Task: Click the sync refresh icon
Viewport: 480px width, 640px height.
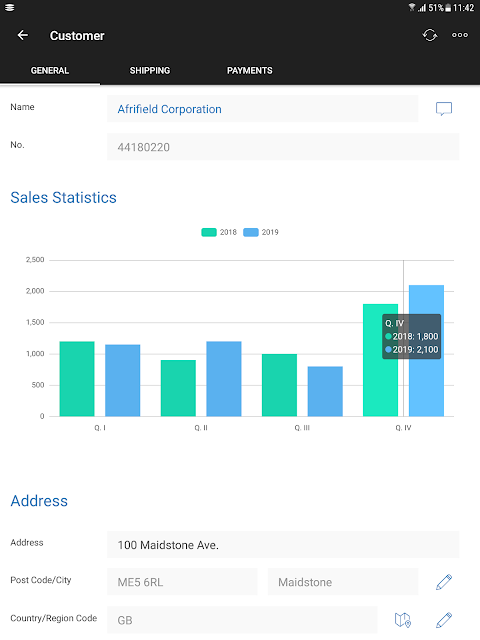Action: tap(429, 36)
